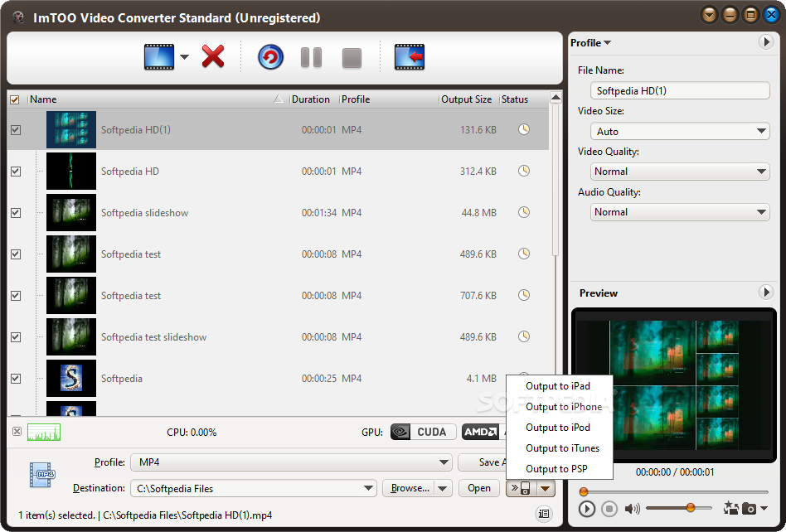This screenshot has height=532, width=786.
Task: Click the output to device icon button
Action: (522, 488)
